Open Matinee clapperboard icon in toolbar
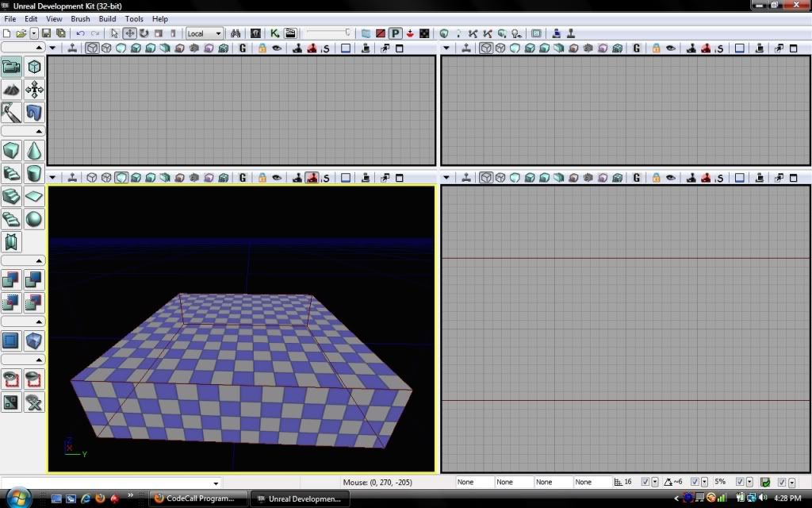The image size is (812, 508). 290,33
